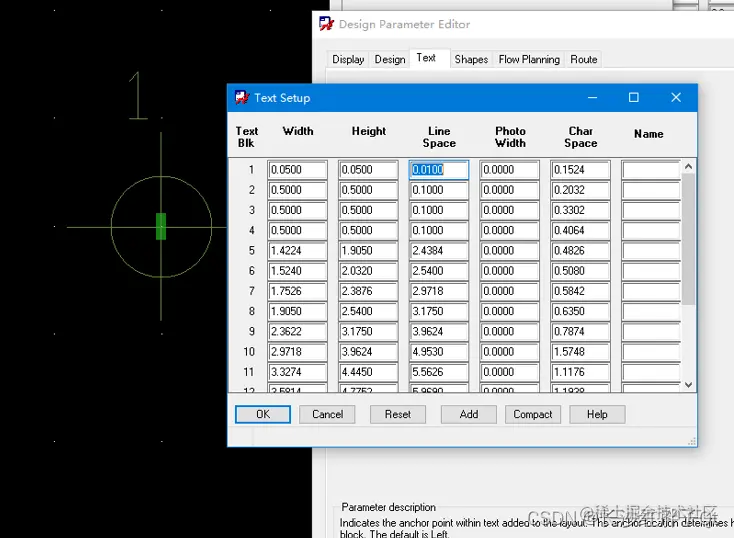Viewport: 734px width, 538px height.
Task: Click Line Space field showing 4.9530
Action: [x=439, y=352]
